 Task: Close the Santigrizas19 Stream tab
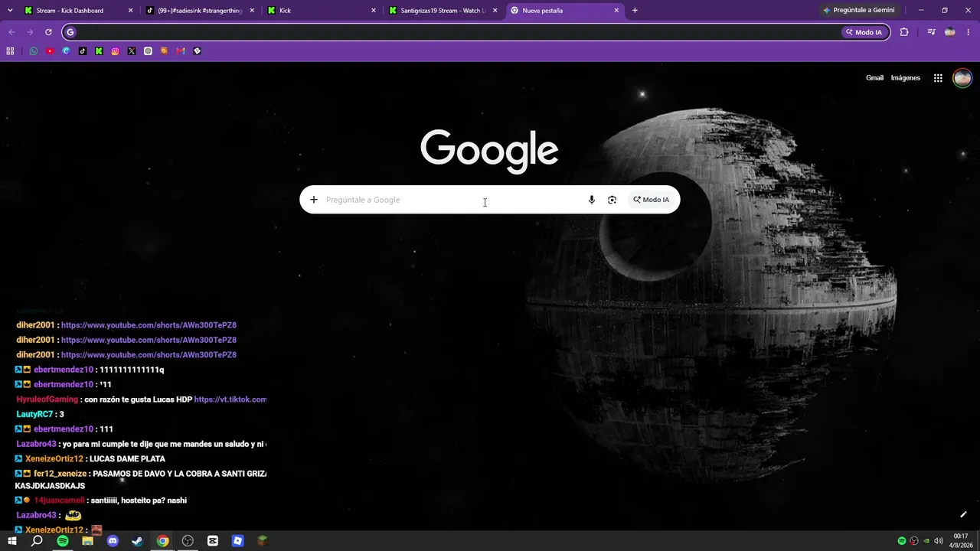tap(495, 11)
